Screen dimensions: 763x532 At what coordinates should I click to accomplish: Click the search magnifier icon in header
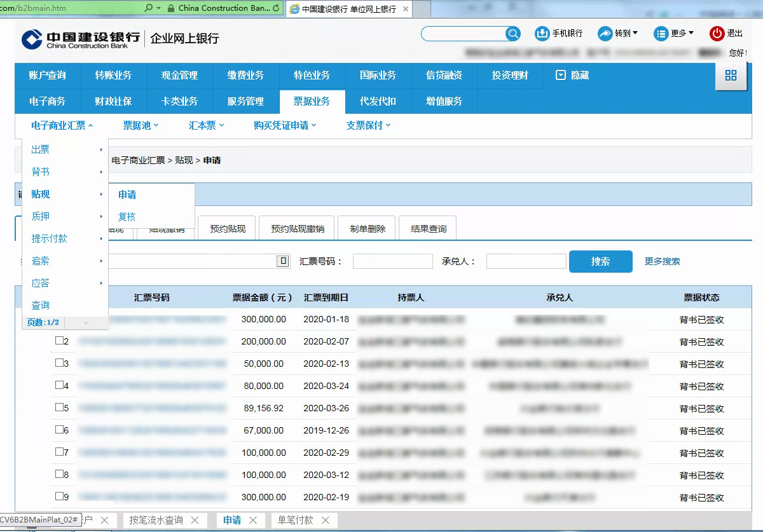click(512, 34)
